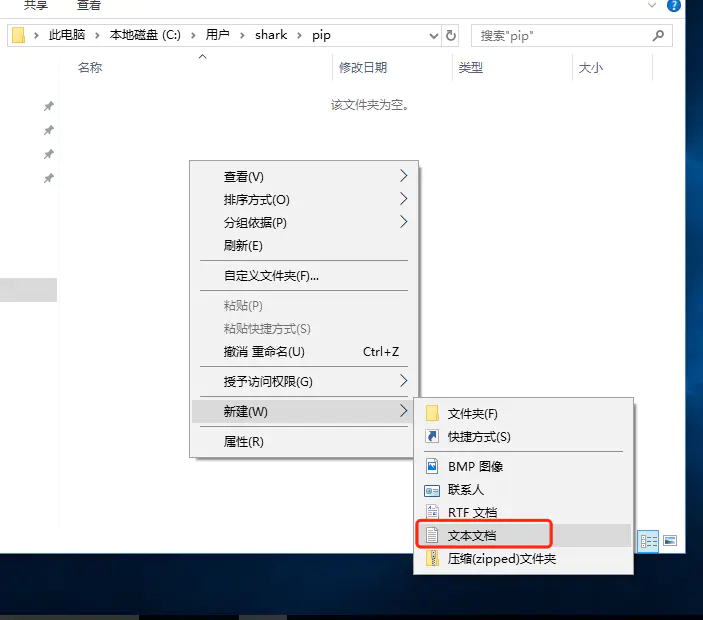Create a new 压缩(zipped)文件夹
Viewport: 703px width, 620px height.
(x=523, y=559)
